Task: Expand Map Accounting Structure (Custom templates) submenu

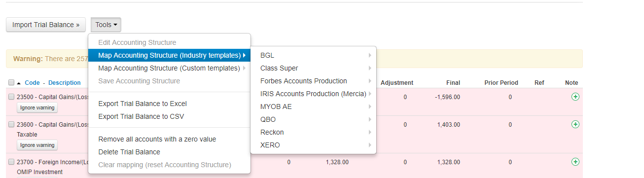Action: pyautogui.click(x=169, y=68)
